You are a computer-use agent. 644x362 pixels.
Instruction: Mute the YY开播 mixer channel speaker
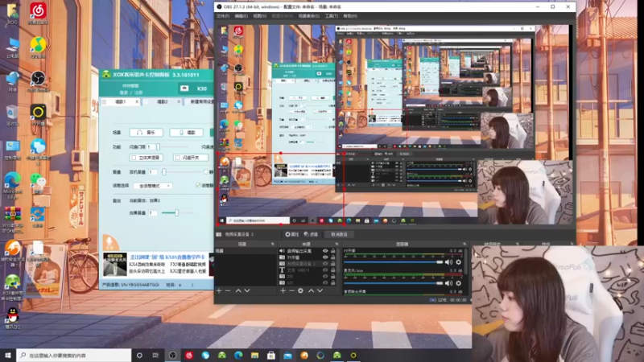coord(449,262)
